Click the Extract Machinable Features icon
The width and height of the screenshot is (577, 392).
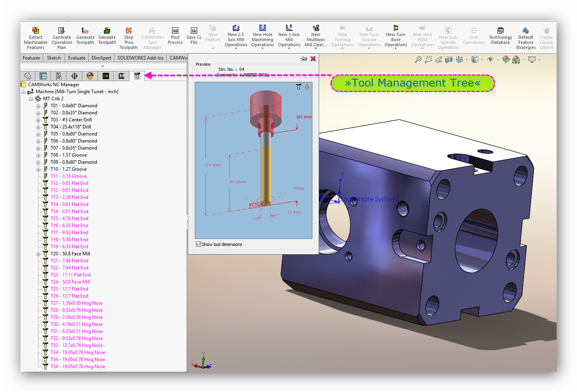pyautogui.click(x=36, y=31)
